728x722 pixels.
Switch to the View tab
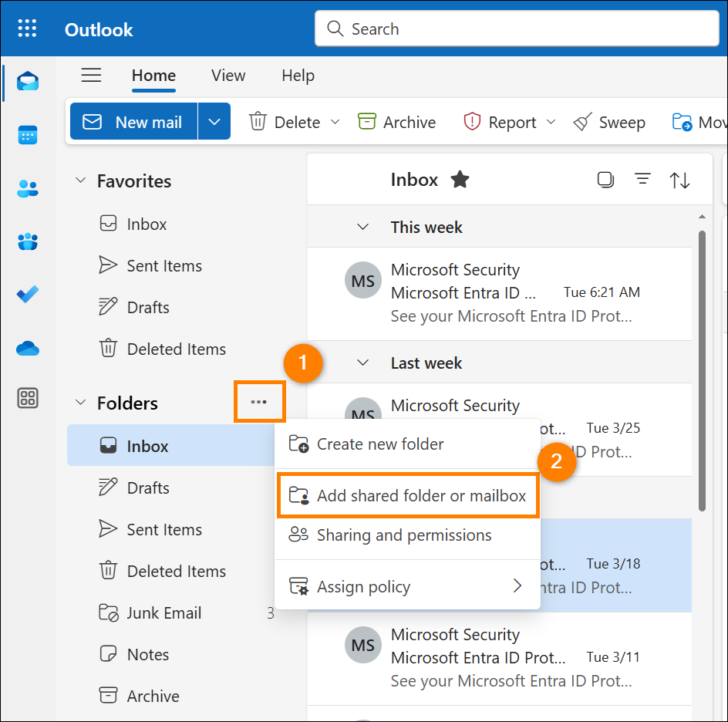click(228, 76)
